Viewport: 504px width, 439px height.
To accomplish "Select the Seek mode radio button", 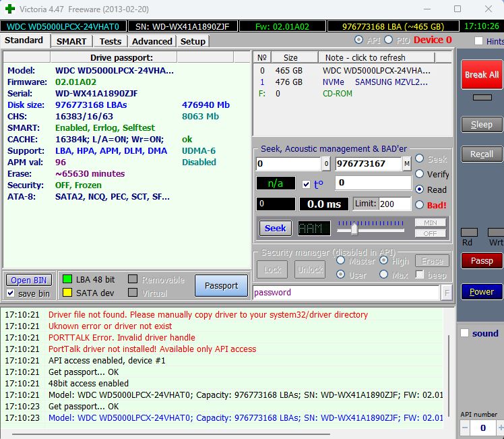I will [419, 158].
